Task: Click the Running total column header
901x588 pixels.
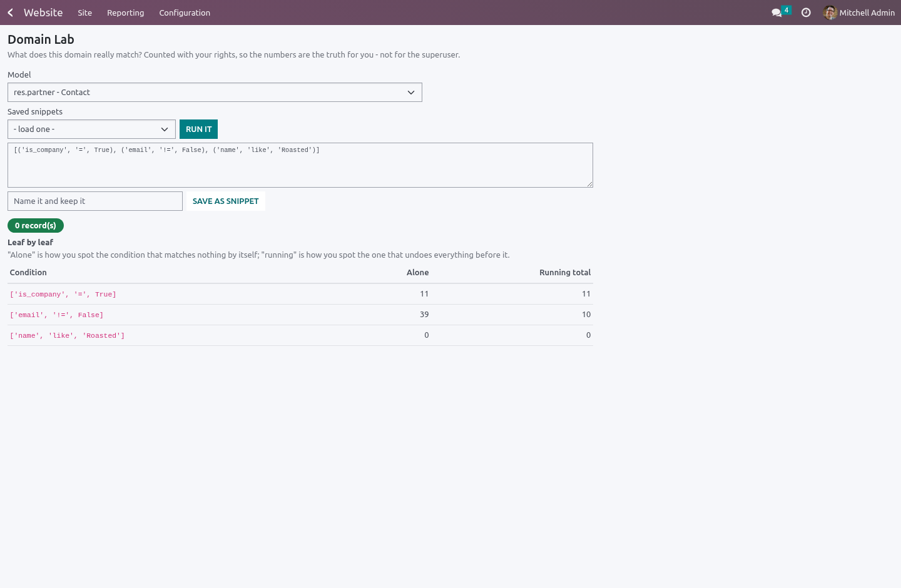Action: tap(565, 273)
